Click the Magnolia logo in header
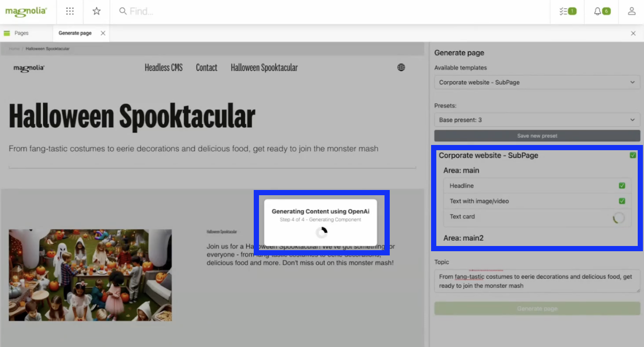Screen dimensions: 644x347 [x=26, y=11]
